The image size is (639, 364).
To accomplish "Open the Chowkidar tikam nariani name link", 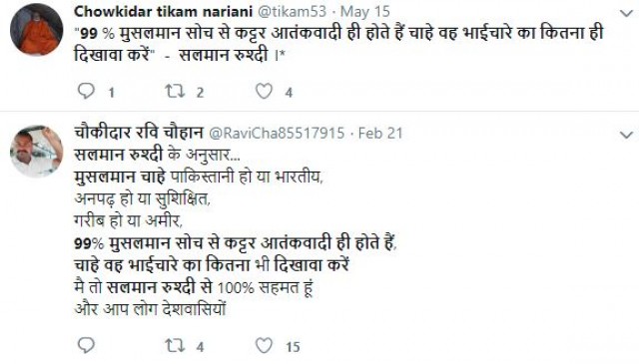I will tap(163, 11).
